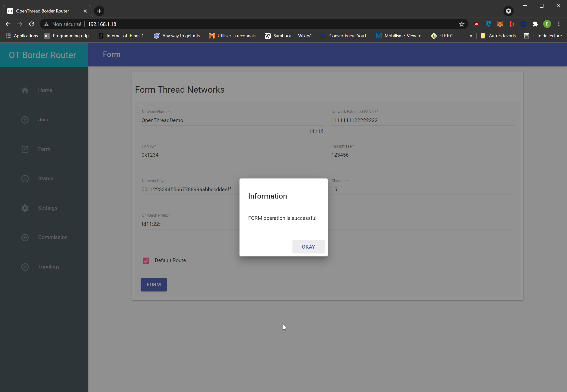Toggle the Default Route checkbox
Screen dimensions: 567x392
[x=146, y=260]
